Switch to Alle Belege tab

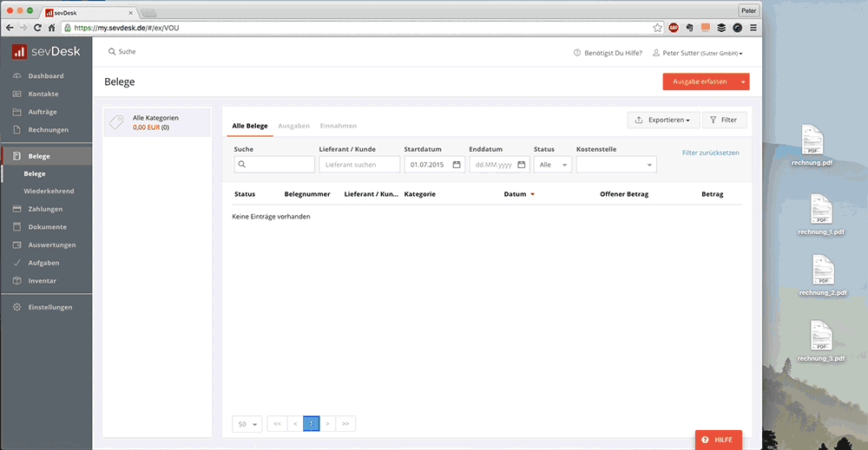(250, 126)
